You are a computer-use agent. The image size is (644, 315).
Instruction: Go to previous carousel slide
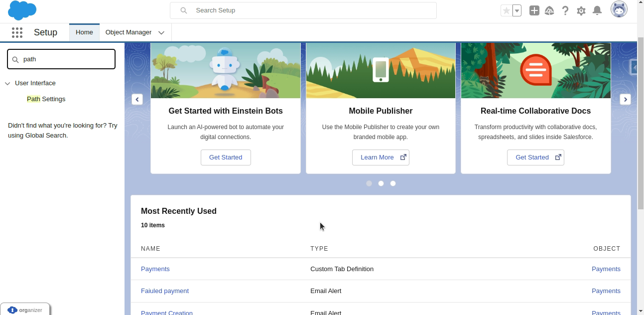137,99
